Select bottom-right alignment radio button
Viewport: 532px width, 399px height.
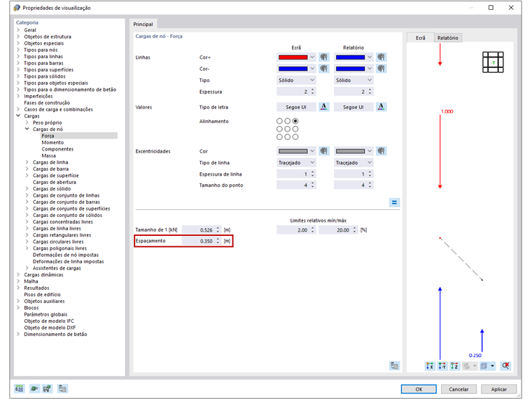point(295,136)
